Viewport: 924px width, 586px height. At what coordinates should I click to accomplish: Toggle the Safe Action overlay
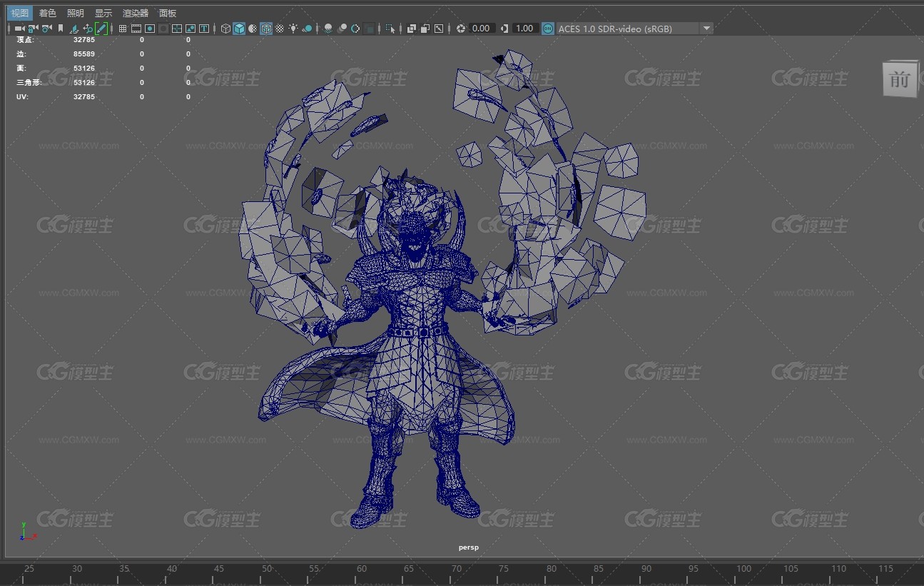tap(191, 29)
